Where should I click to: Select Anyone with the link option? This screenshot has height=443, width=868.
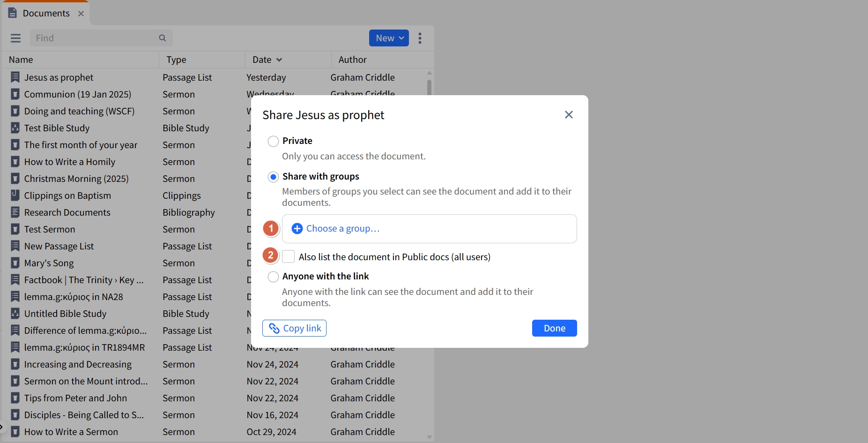tap(273, 277)
